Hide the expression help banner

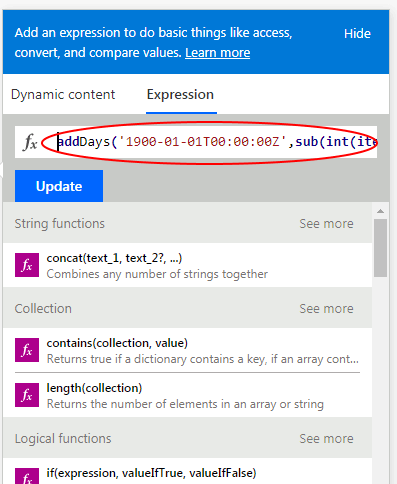pyautogui.click(x=357, y=34)
